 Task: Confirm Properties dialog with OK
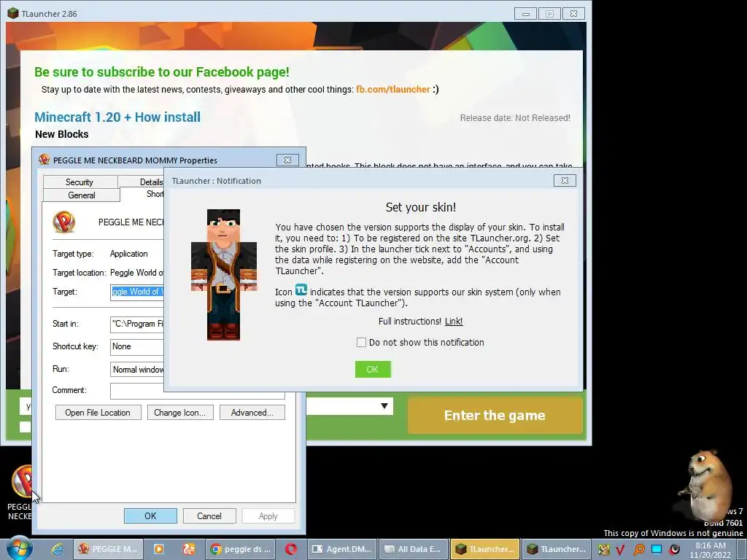click(x=150, y=516)
